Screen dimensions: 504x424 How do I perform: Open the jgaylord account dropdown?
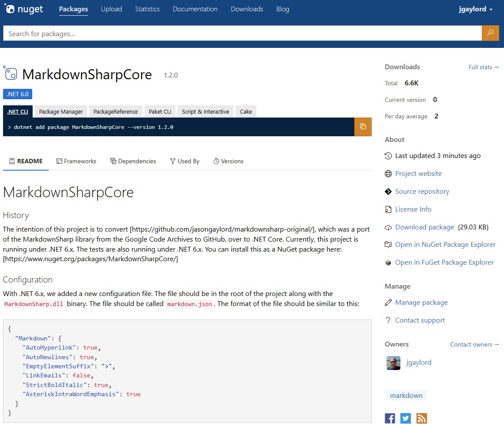[x=475, y=9]
